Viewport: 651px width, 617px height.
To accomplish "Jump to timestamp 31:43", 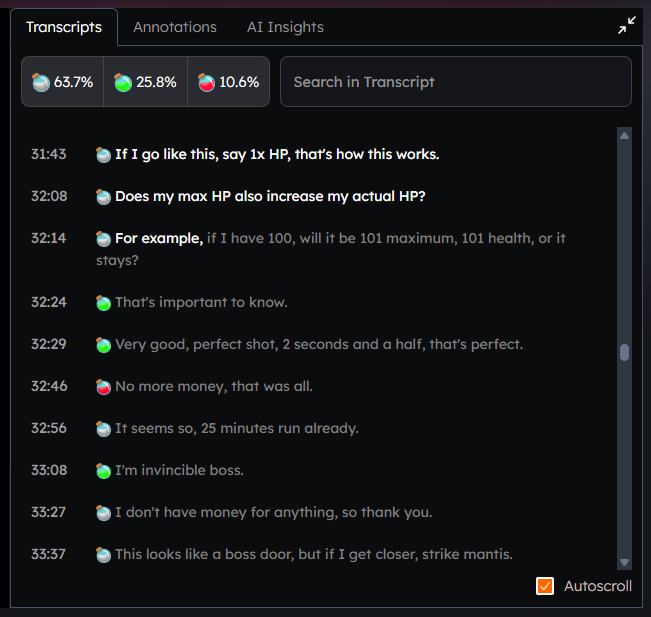I will coord(49,154).
